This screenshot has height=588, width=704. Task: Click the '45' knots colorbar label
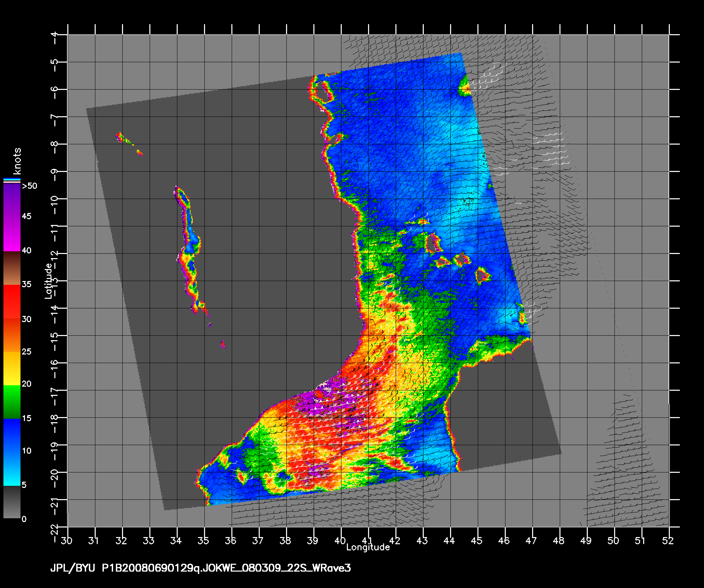point(26,216)
